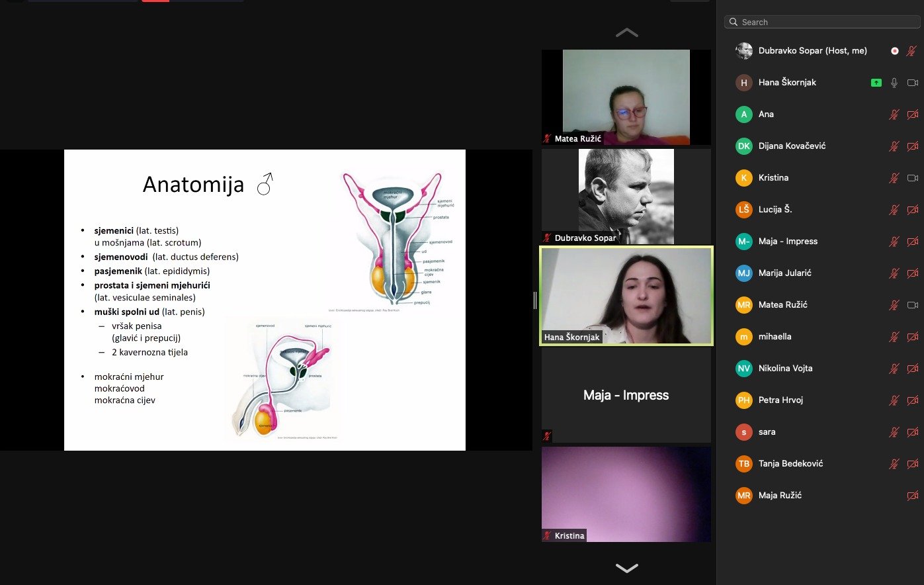Click Petra Hrvoj's disabled camera icon
The image size is (924, 585).
click(x=913, y=400)
